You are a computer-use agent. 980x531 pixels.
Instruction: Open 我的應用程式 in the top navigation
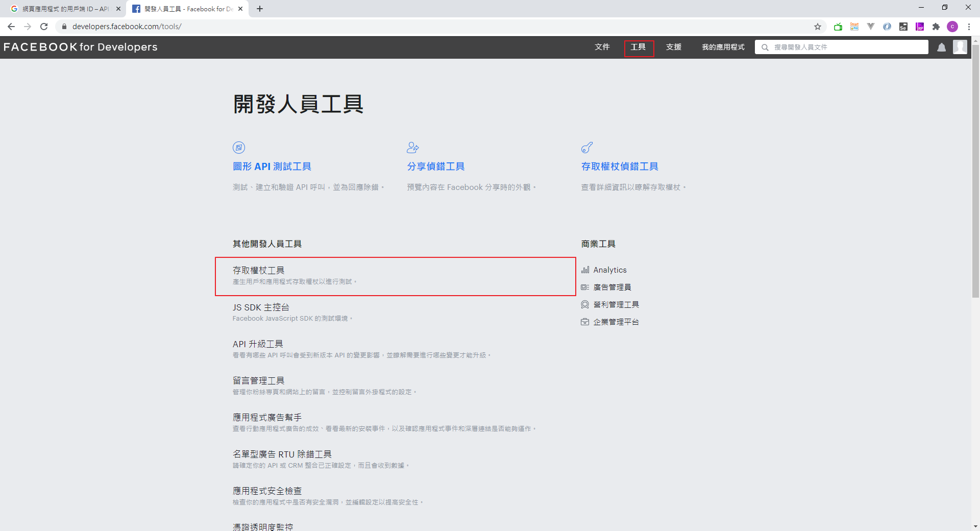coord(723,47)
